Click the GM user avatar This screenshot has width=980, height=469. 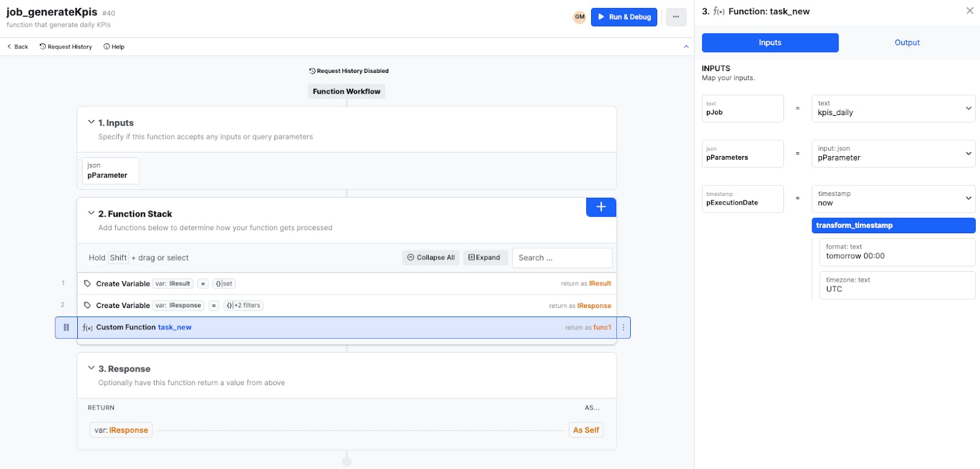click(x=579, y=17)
